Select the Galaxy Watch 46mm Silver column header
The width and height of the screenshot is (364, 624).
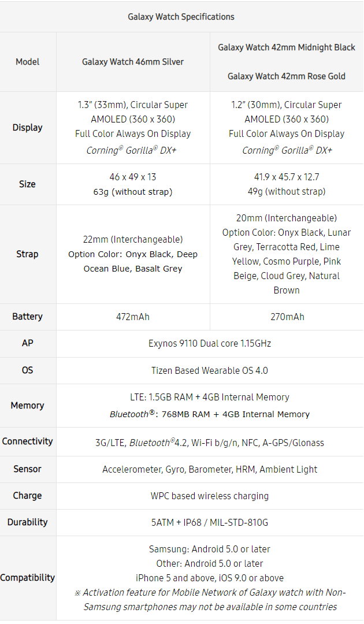point(133,62)
